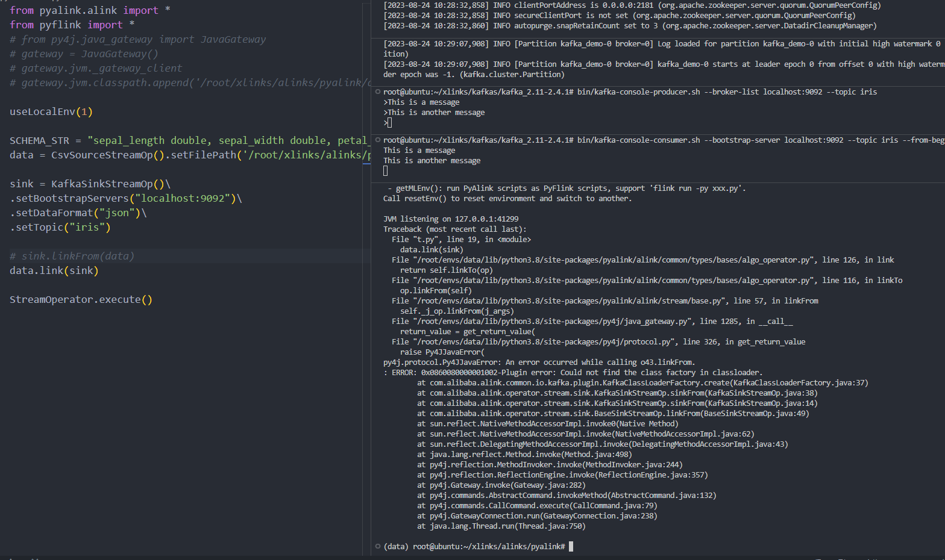Click the kafka-console-producer.sh command line
The height and width of the screenshot is (560, 945).
click(x=630, y=92)
